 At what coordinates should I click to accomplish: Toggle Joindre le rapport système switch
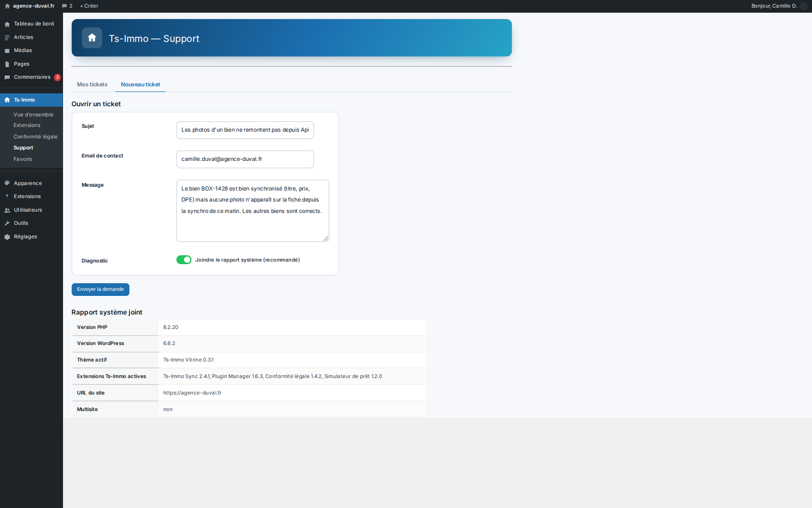184,260
